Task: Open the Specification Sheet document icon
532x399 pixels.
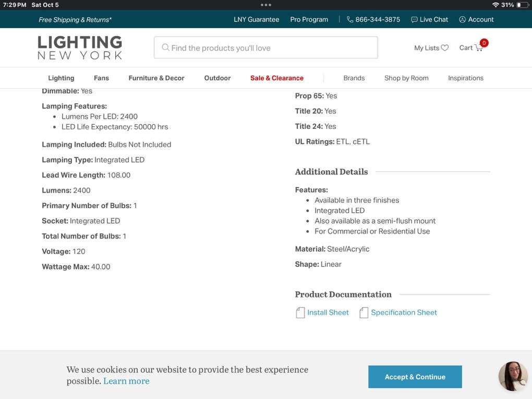Action: click(364, 313)
